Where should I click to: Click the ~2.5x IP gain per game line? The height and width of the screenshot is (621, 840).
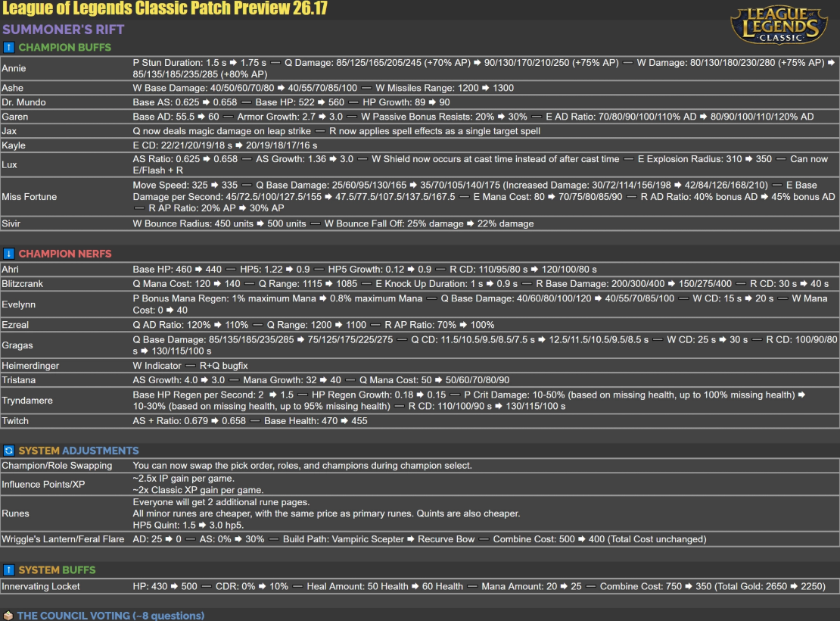tap(184, 479)
